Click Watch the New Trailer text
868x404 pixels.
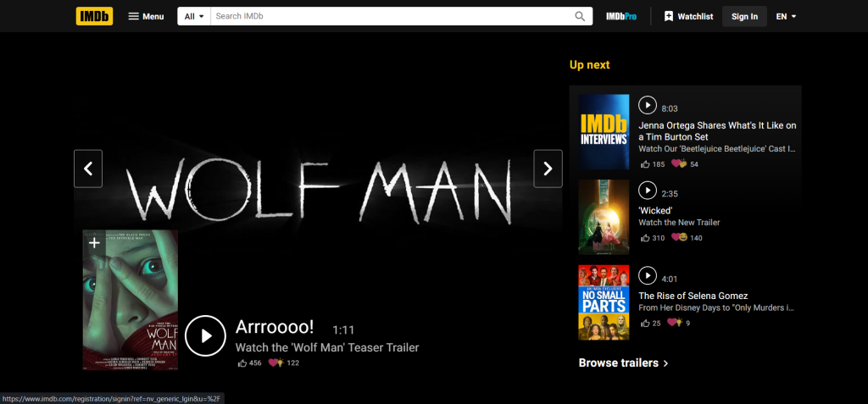coord(679,223)
